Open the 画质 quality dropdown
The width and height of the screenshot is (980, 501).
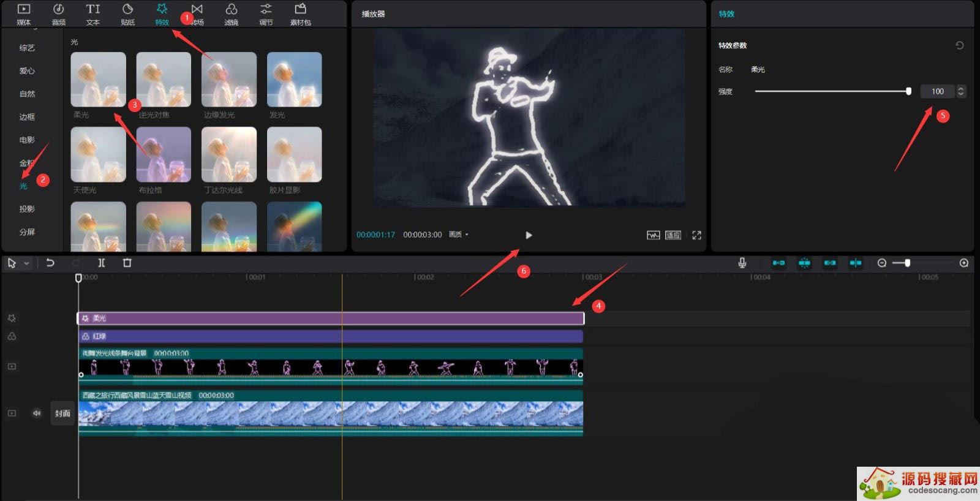459,235
